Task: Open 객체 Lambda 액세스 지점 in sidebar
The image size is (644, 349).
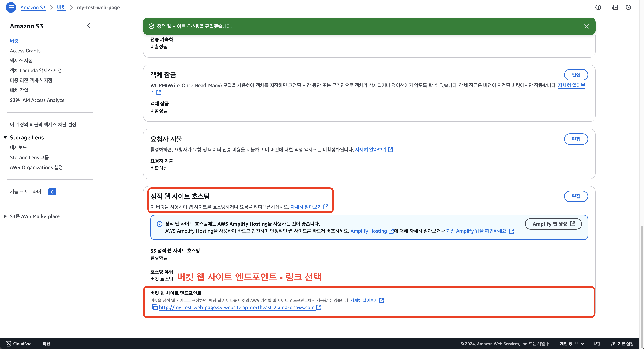Action: [x=36, y=70]
